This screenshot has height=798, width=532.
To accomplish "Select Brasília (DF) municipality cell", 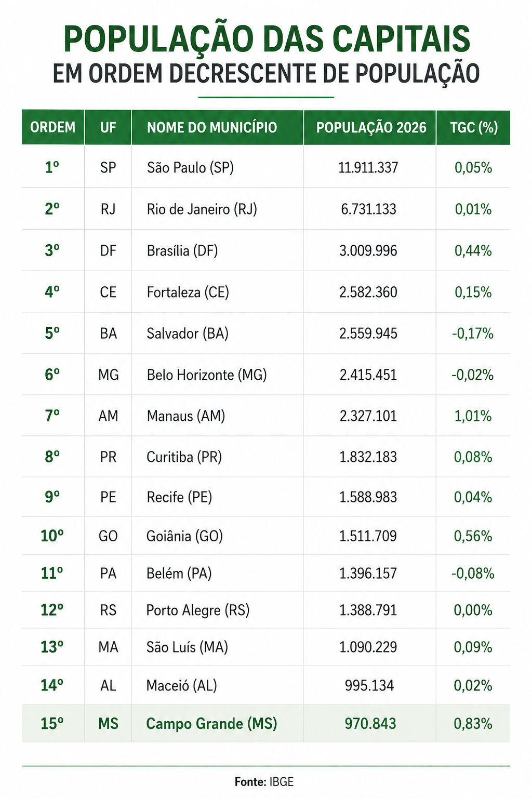I will click(182, 251).
